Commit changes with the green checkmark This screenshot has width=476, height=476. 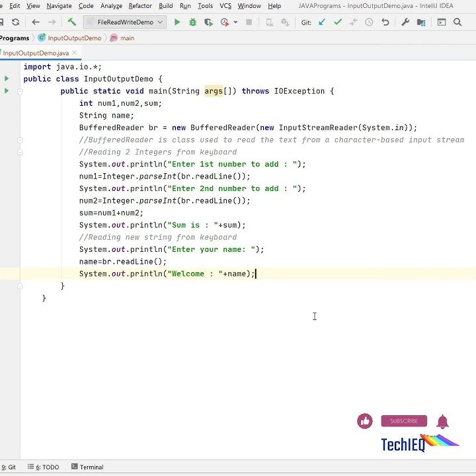pyautogui.click(x=338, y=22)
